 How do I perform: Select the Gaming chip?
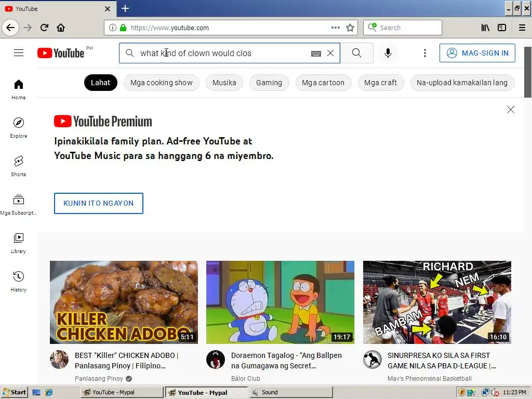pyautogui.click(x=269, y=83)
